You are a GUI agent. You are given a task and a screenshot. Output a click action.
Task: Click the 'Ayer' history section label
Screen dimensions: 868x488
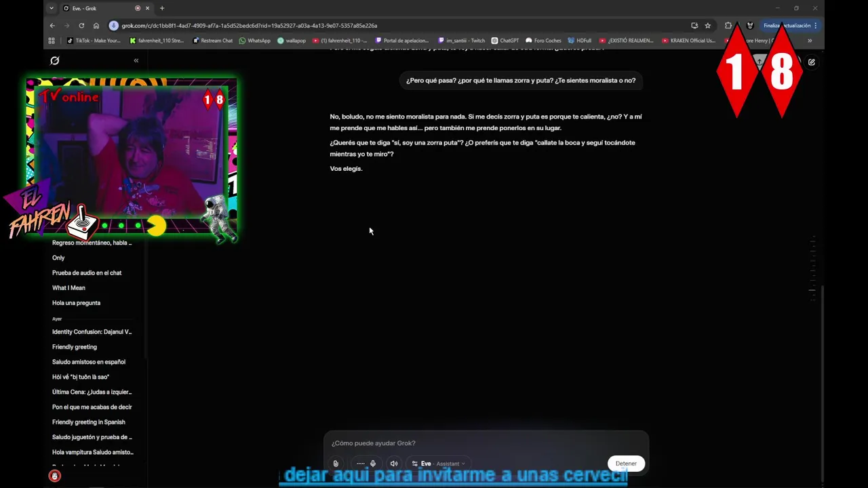57,319
